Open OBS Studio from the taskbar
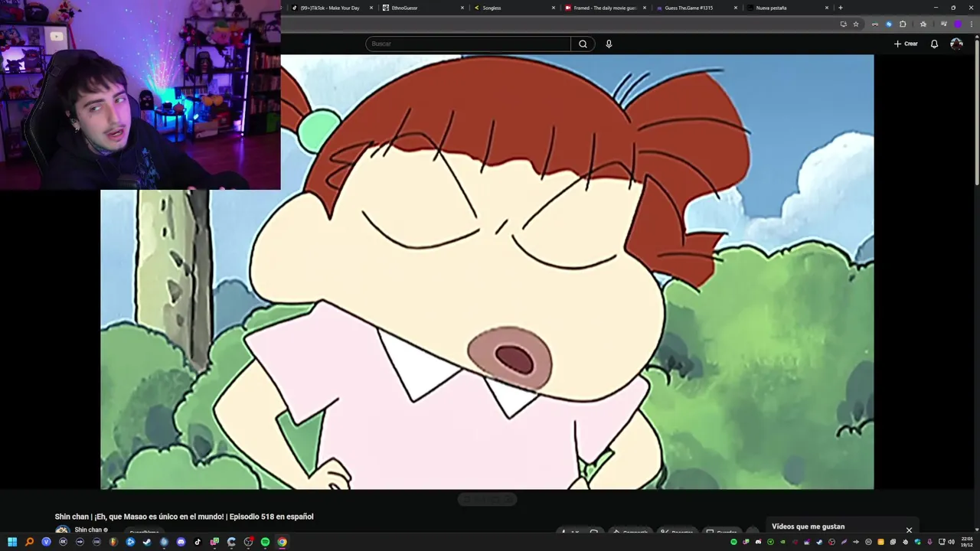This screenshot has width=980, height=551. click(x=248, y=542)
